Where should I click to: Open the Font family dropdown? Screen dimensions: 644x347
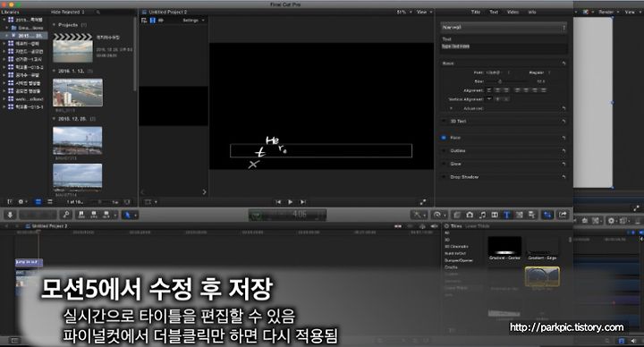pyautogui.click(x=498, y=72)
